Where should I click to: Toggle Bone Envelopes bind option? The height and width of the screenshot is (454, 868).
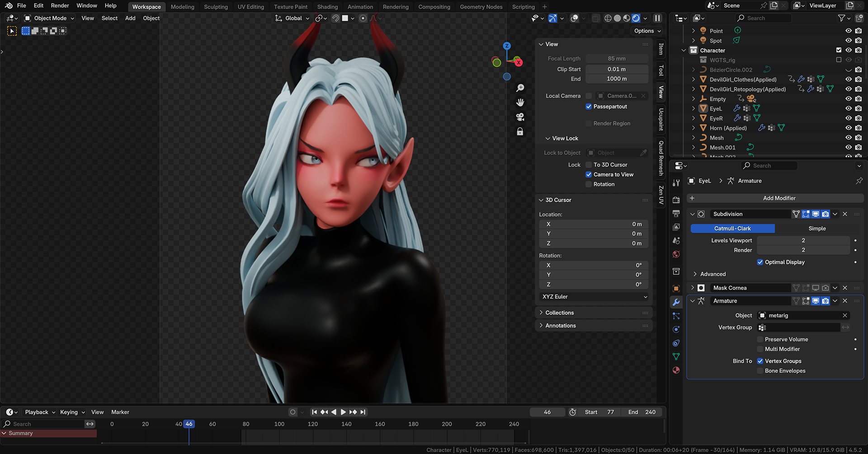(x=760, y=371)
